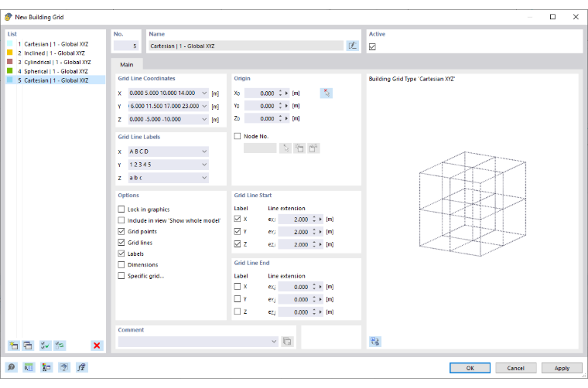
Task: Toggle the Active checkbox
Action: [372, 47]
